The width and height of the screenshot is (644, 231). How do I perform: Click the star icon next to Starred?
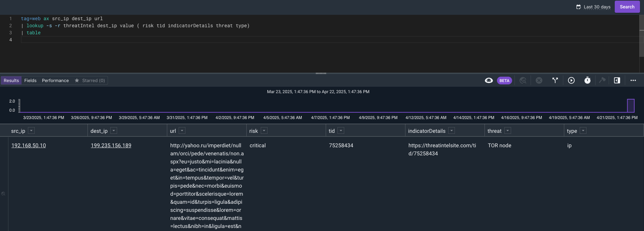[x=77, y=80]
